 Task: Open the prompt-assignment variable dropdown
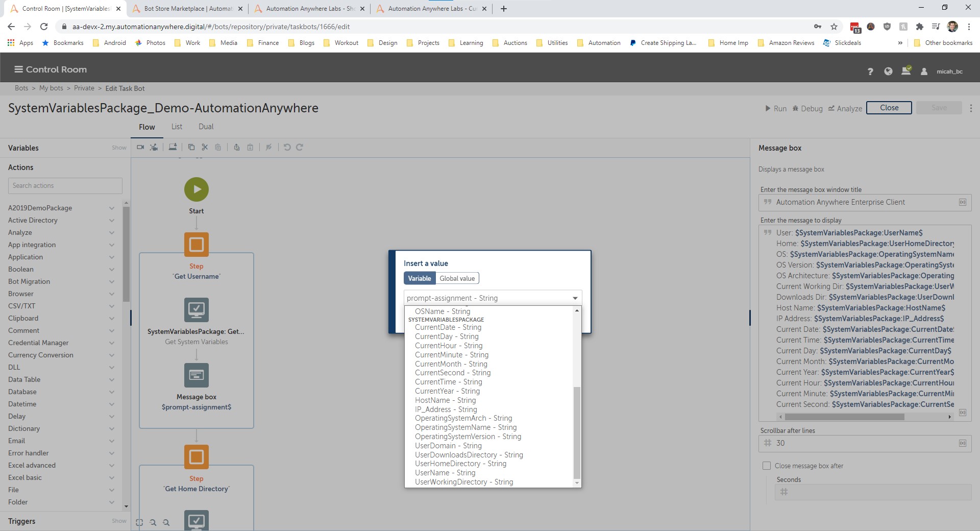point(493,298)
